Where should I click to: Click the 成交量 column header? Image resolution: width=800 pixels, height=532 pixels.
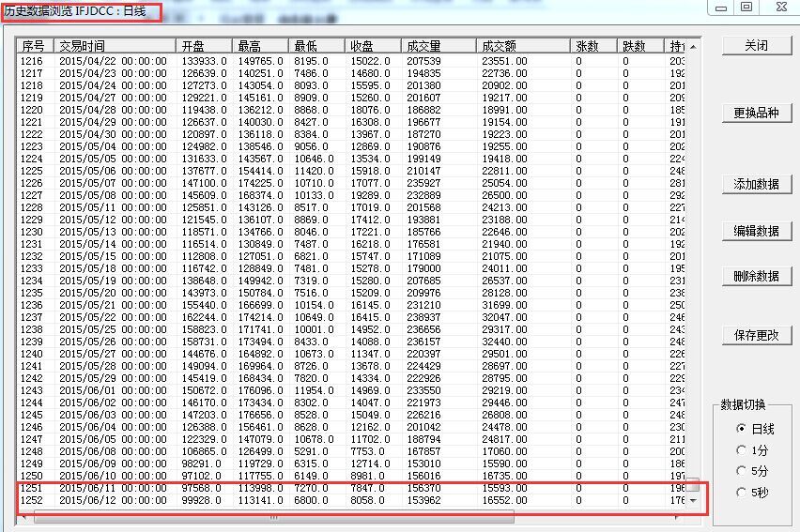pos(437,46)
